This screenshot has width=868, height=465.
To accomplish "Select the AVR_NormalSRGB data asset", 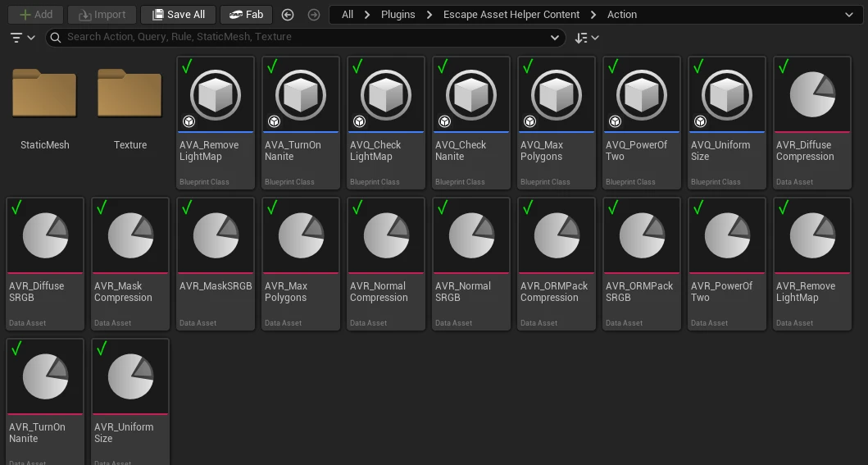I will (471, 264).
